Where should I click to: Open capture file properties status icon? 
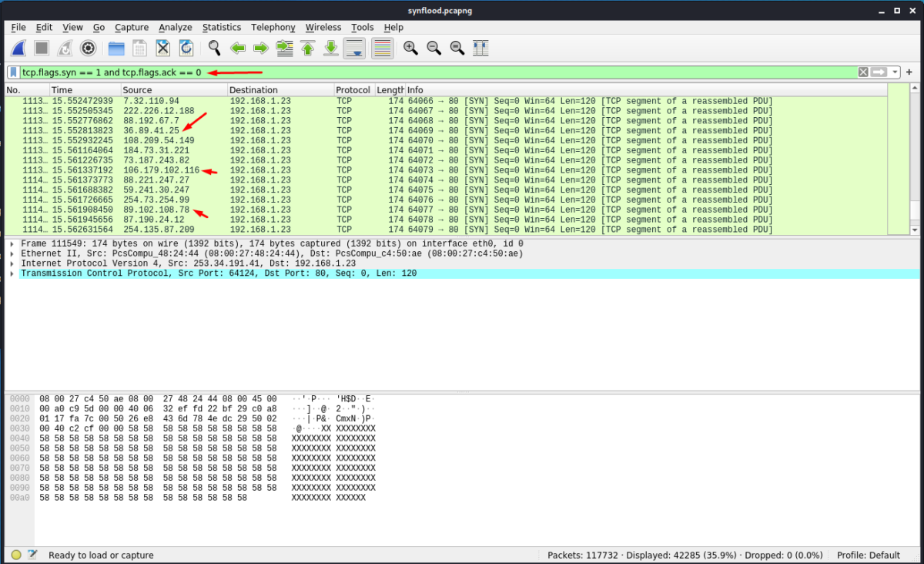(x=32, y=555)
